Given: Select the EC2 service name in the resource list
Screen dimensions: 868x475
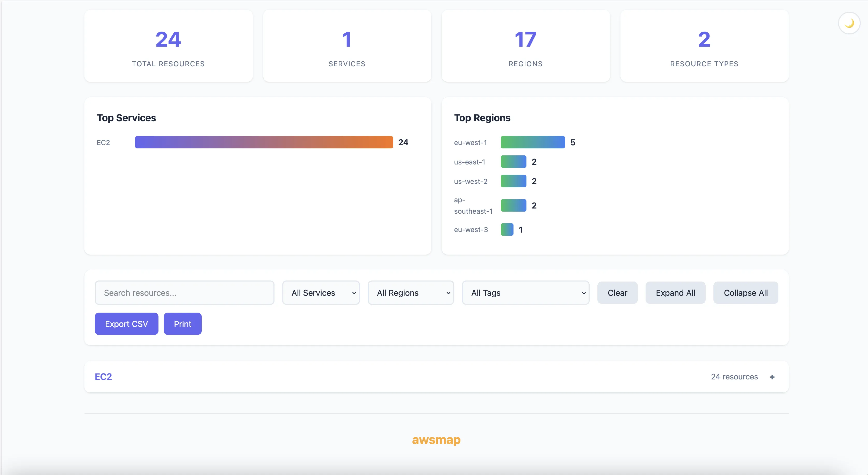Looking at the screenshot, I should coord(103,377).
